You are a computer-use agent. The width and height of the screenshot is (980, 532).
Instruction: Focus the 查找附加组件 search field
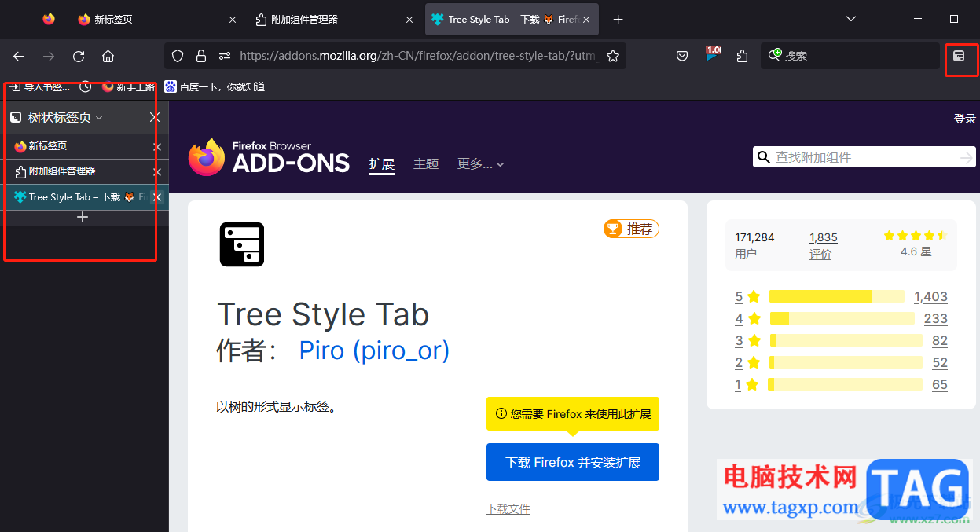click(861, 157)
